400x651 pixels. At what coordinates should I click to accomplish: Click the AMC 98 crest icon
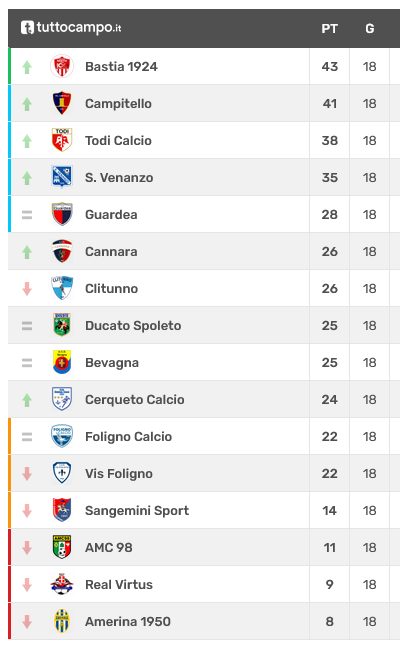pyautogui.click(x=62, y=547)
